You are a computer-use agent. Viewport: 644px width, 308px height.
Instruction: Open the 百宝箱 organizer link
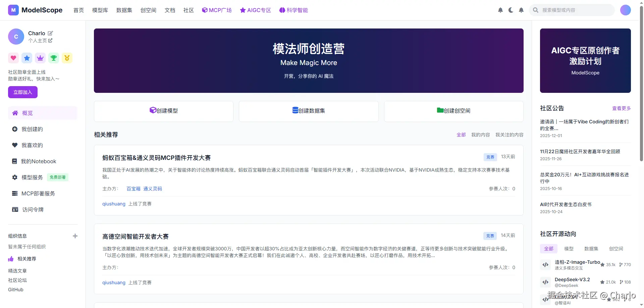pyautogui.click(x=133, y=189)
